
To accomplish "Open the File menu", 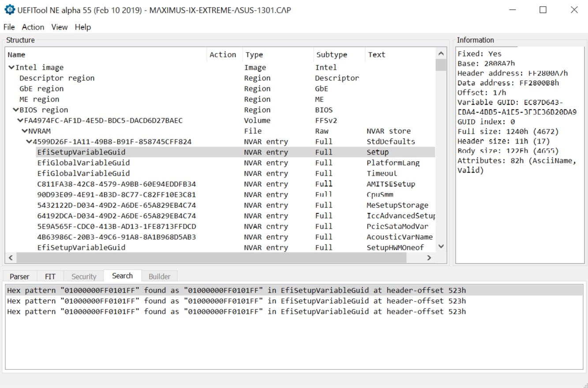I will click(x=9, y=27).
